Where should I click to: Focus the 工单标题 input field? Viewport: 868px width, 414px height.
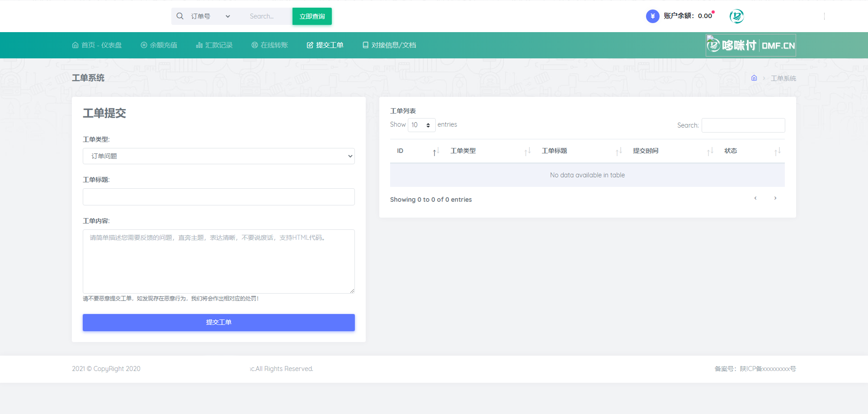pyautogui.click(x=218, y=197)
